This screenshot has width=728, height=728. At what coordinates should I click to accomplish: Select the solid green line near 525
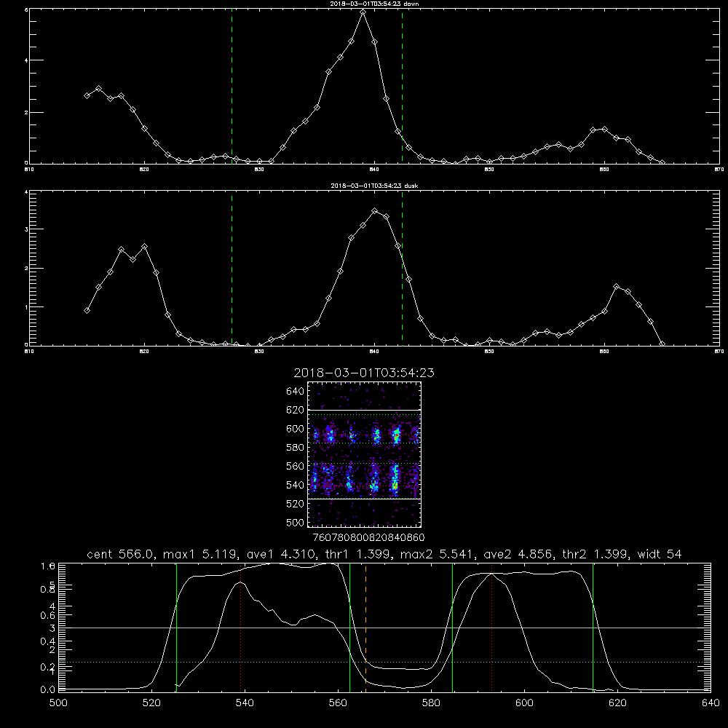point(176,627)
